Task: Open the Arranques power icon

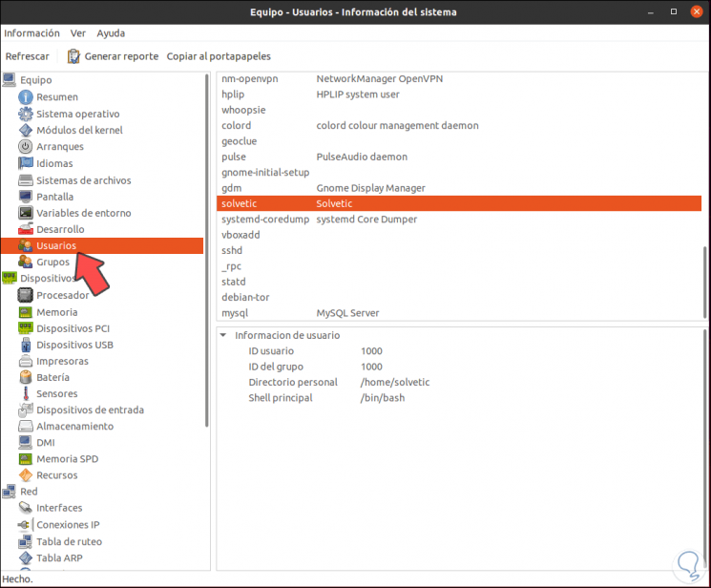Action: tap(26, 146)
